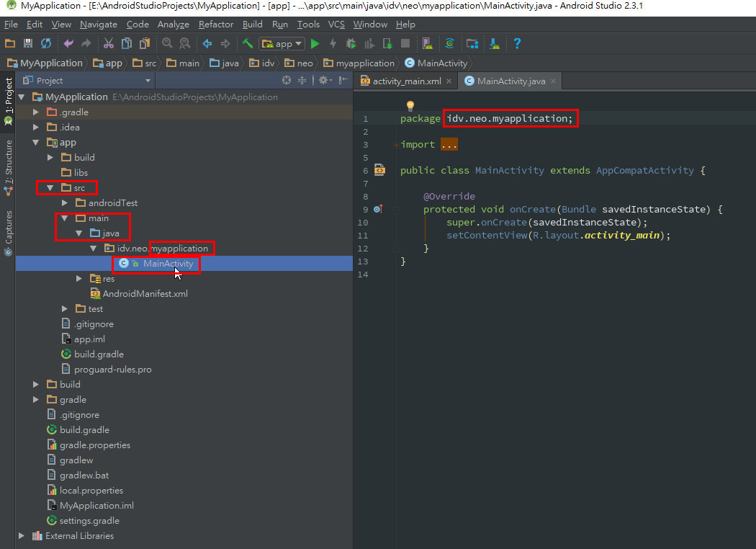Open the VCS menu
756x549 pixels.
336,24
